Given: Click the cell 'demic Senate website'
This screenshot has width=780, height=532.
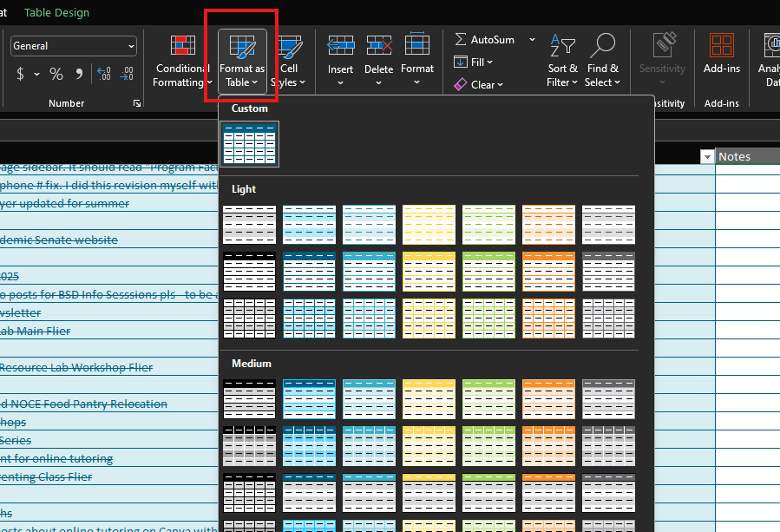Looking at the screenshot, I should [59, 240].
